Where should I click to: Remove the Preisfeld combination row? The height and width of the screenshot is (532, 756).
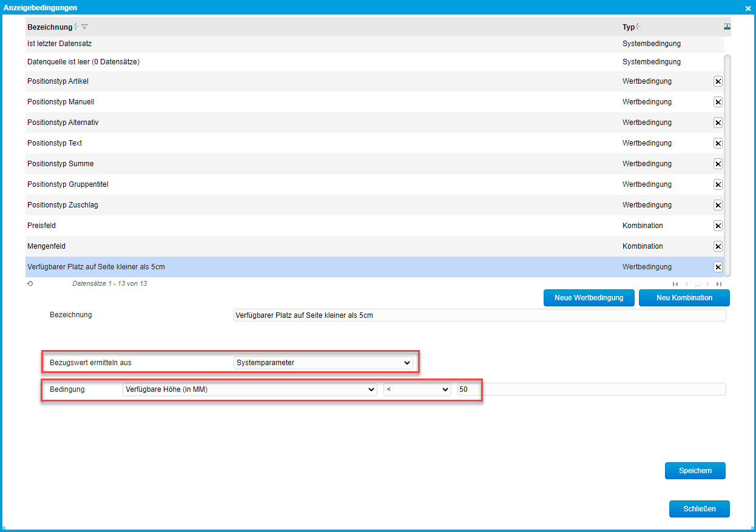[x=718, y=226]
